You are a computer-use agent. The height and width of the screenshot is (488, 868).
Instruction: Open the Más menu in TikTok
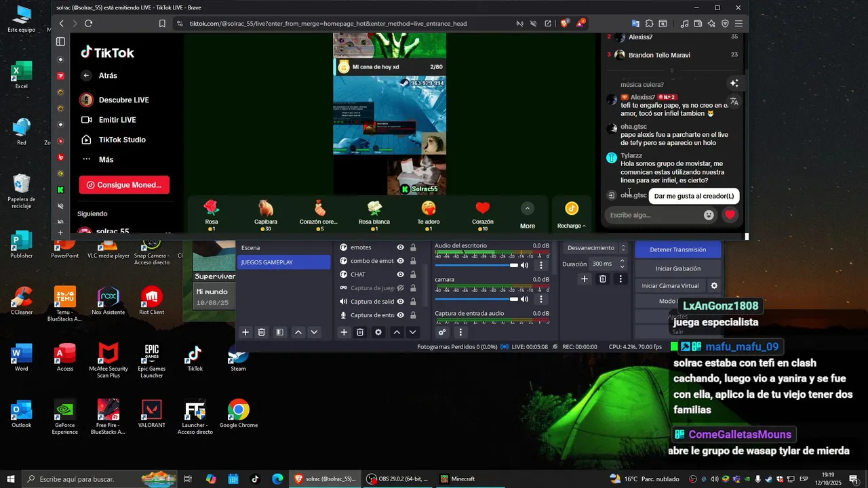click(x=97, y=159)
